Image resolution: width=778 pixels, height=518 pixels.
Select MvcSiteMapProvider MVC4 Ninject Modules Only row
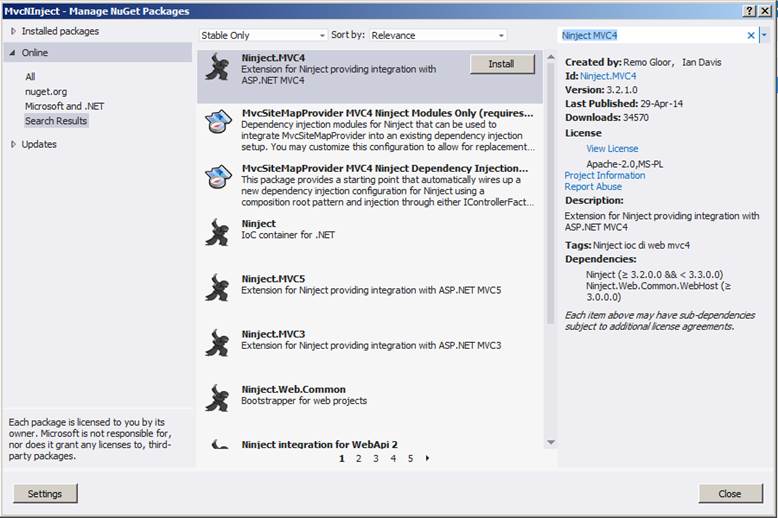click(370, 130)
